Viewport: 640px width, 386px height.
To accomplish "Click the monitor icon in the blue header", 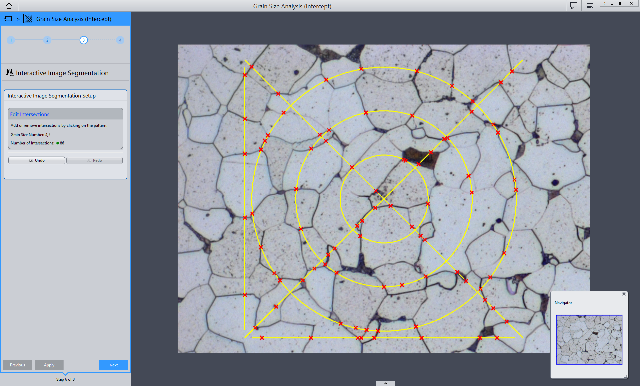I will [8, 19].
